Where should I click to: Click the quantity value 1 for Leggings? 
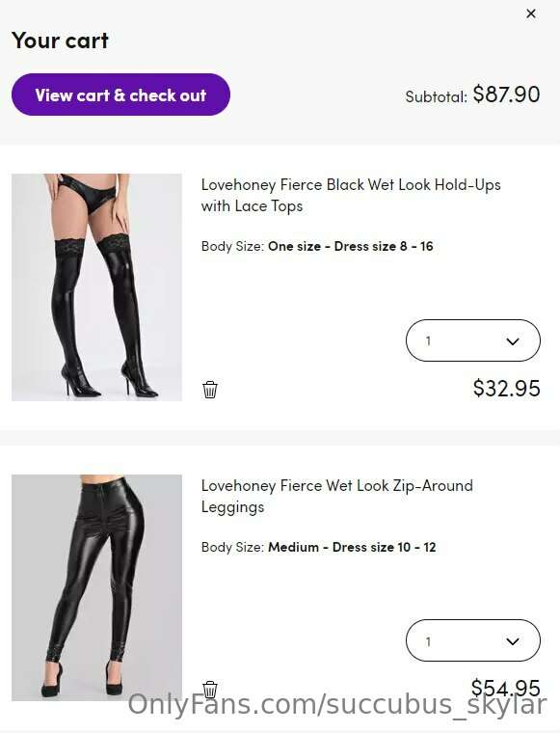tap(428, 641)
